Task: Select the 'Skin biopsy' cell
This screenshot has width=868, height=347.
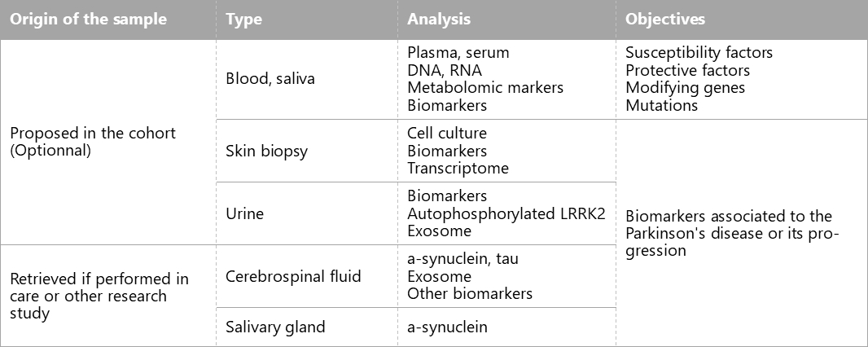Action: point(266,151)
